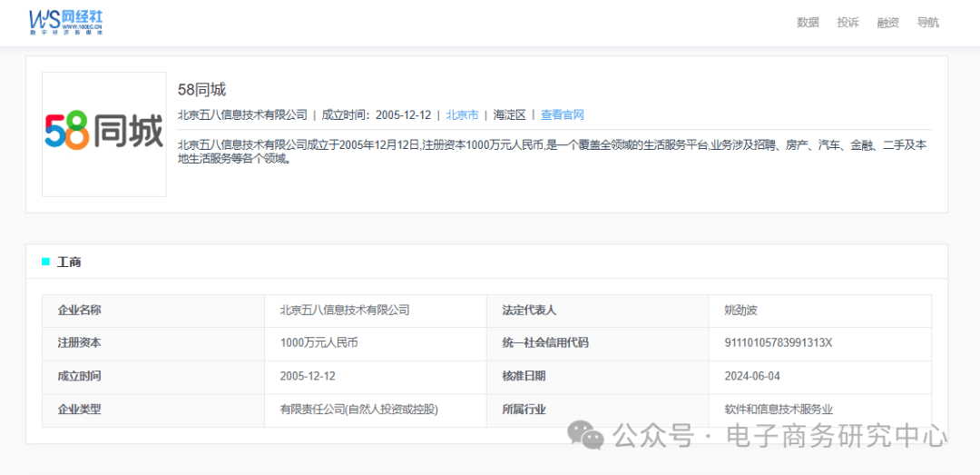Select the 法定代表人 label cell
Image resolution: width=980 pixels, height=475 pixels.
pos(597,311)
